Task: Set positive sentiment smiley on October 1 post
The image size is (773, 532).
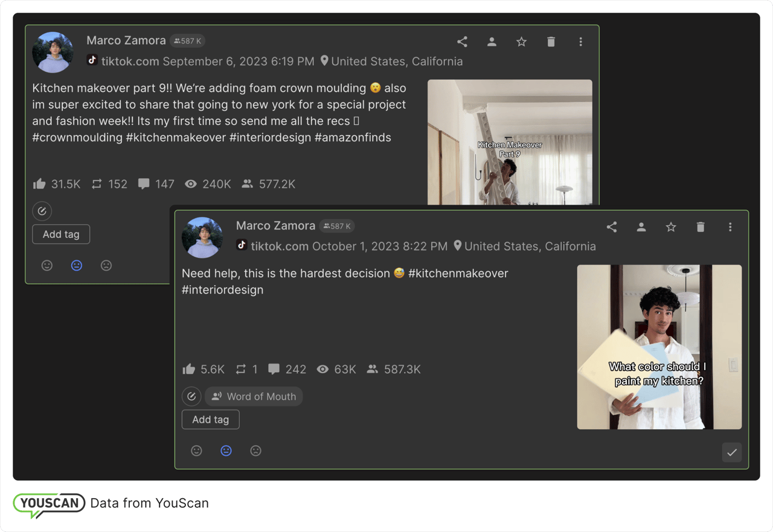Action: (x=196, y=450)
